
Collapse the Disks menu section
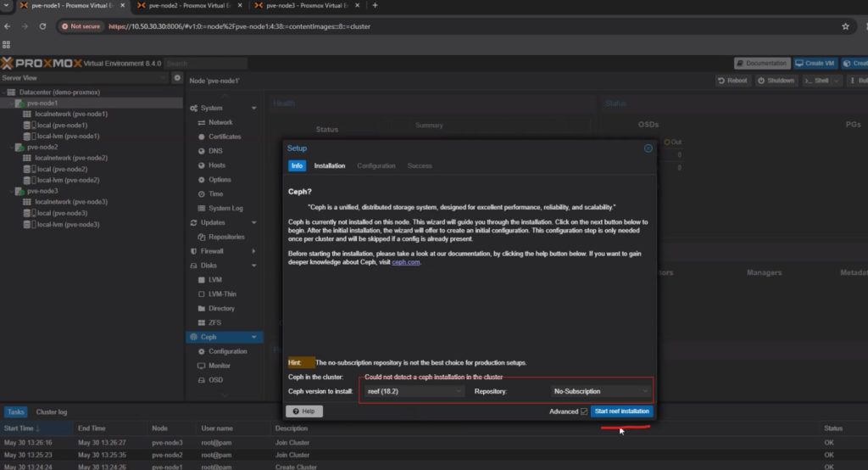coord(254,266)
